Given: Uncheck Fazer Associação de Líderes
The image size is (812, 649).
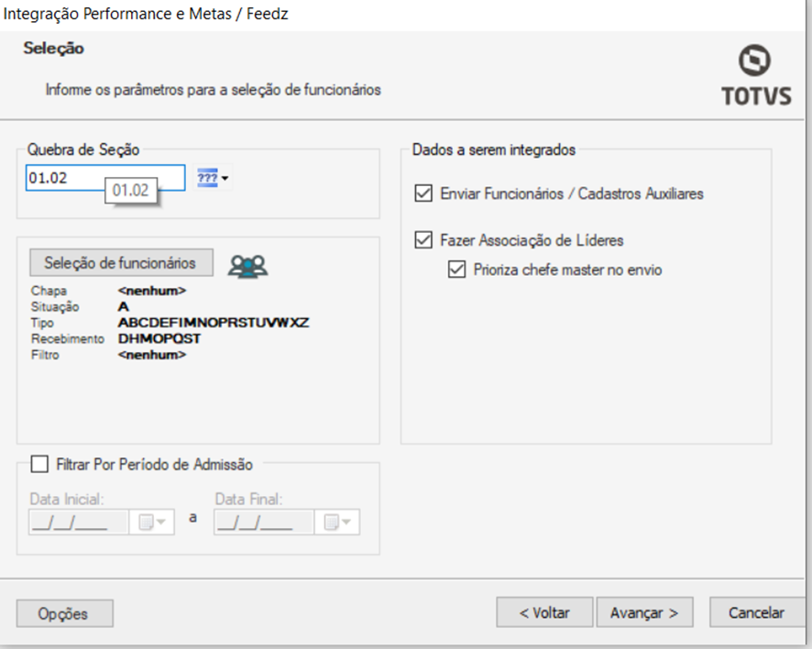Looking at the screenshot, I should coord(423,240).
